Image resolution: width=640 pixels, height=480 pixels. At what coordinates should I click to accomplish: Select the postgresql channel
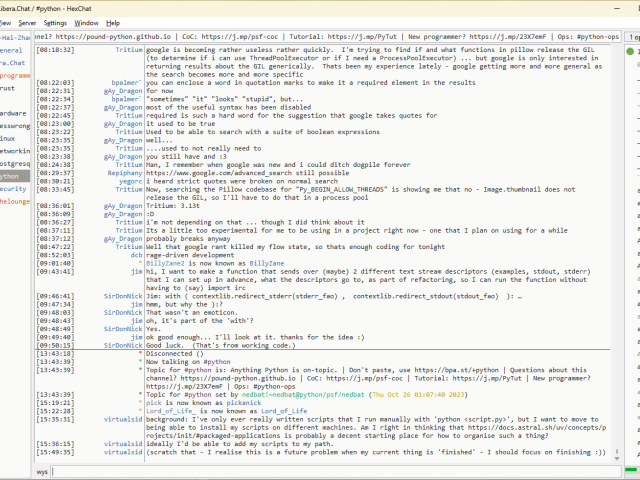point(14,163)
